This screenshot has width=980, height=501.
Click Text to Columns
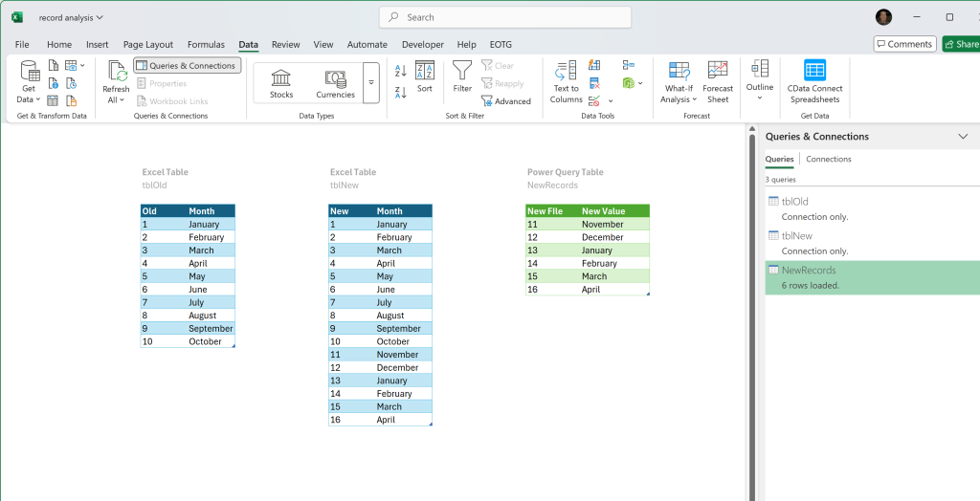coord(567,82)
